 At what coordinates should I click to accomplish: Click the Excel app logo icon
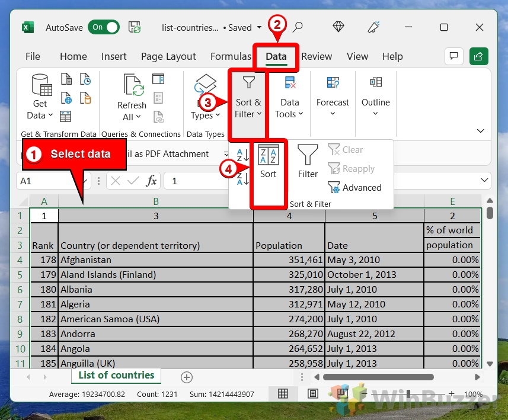(28, 27)
